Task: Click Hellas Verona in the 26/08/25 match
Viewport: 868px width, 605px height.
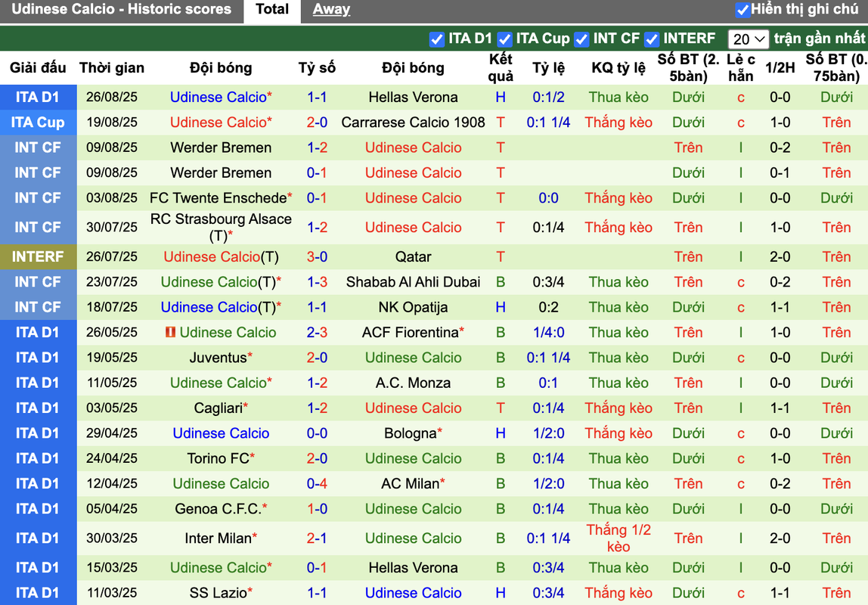Action: [x=413, y=97]
